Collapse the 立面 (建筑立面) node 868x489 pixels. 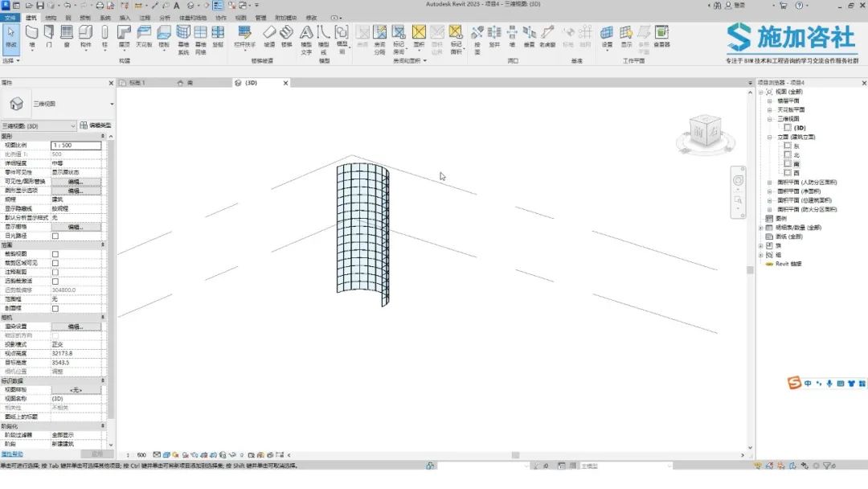point(769,138)
